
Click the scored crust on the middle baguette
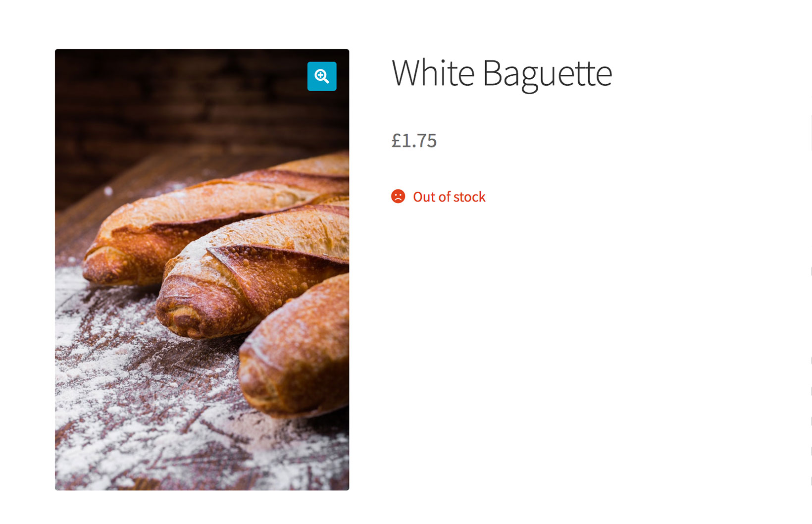click(277, 262)
